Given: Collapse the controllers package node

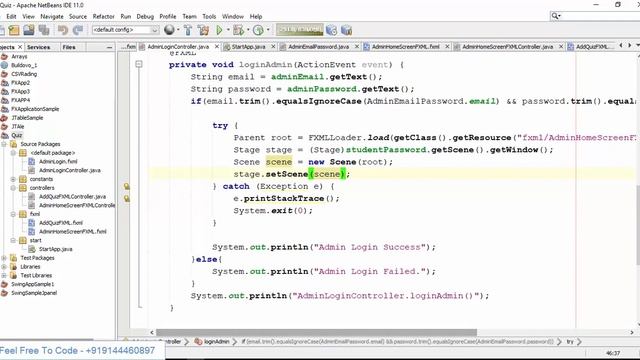Looking at the screenshot, I should pos(13,188).
